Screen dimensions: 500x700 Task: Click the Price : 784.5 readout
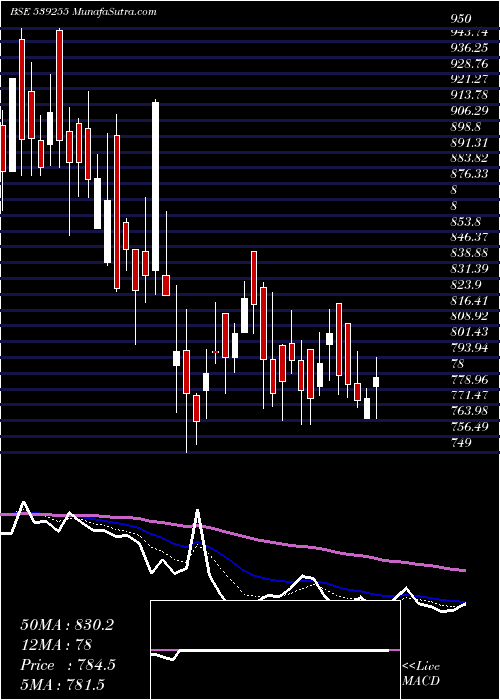(x=68, y=665)
